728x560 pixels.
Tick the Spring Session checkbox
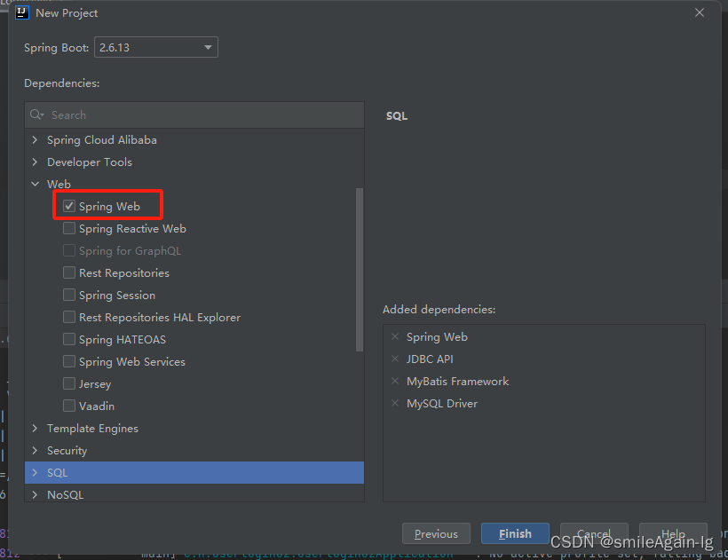[x=69, y=295]
